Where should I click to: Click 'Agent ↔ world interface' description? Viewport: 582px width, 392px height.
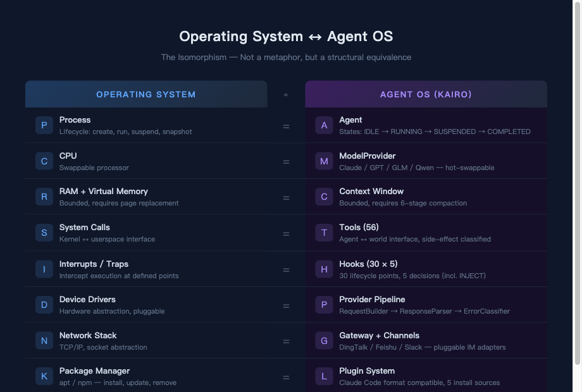tap(415, 239)
